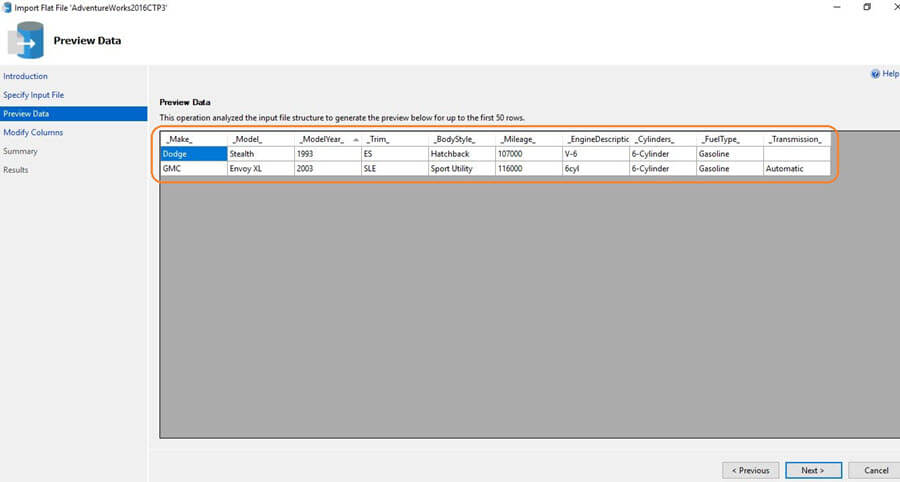
Task: Select the Summary step
Action: 20,151
